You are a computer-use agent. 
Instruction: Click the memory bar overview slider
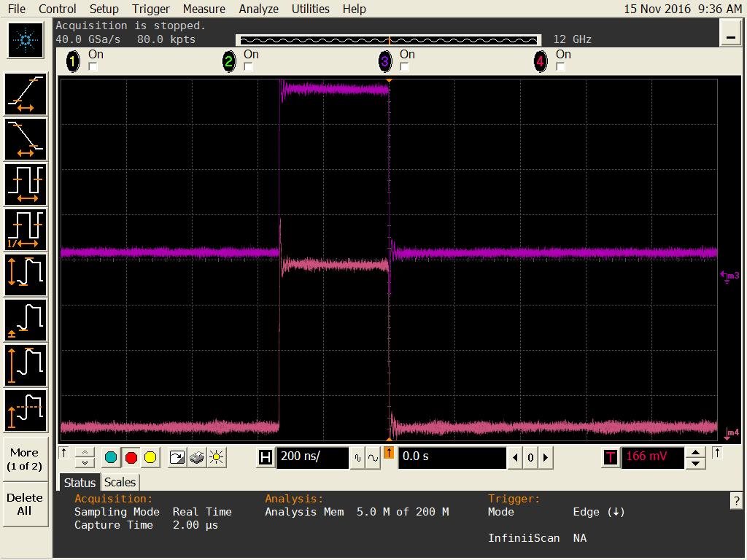click(x=389, y=40)
